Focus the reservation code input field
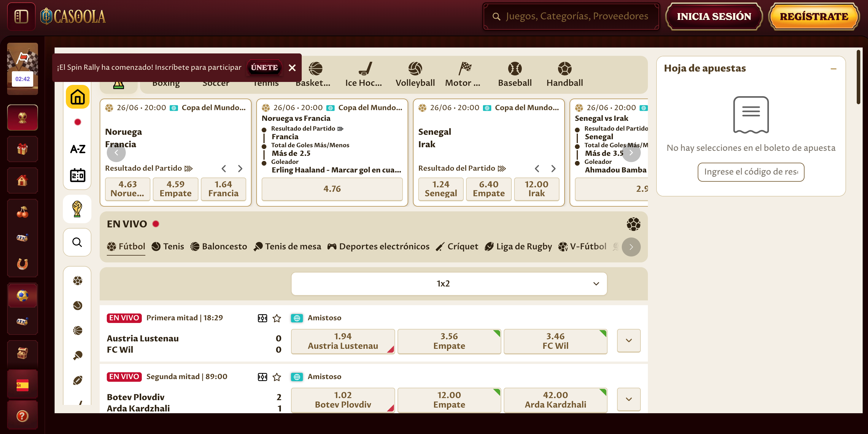This screenshot has width=868, height=434. pos(751,172)
